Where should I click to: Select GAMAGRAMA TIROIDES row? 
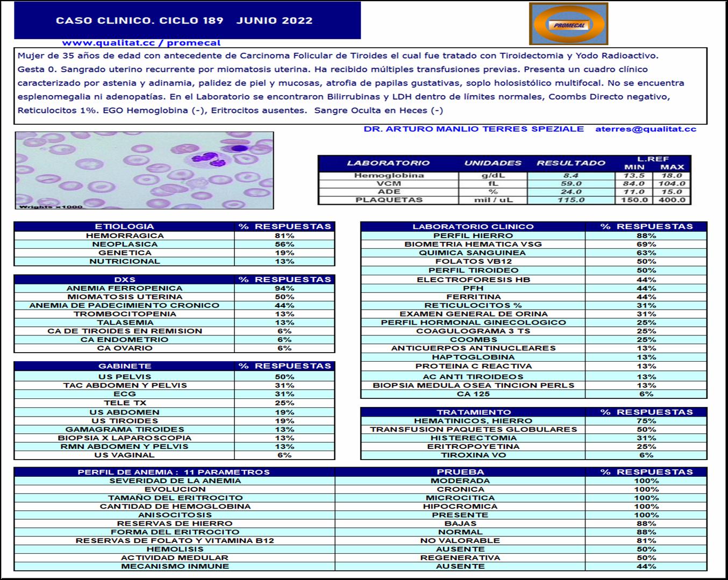click(x=174, y=429)
